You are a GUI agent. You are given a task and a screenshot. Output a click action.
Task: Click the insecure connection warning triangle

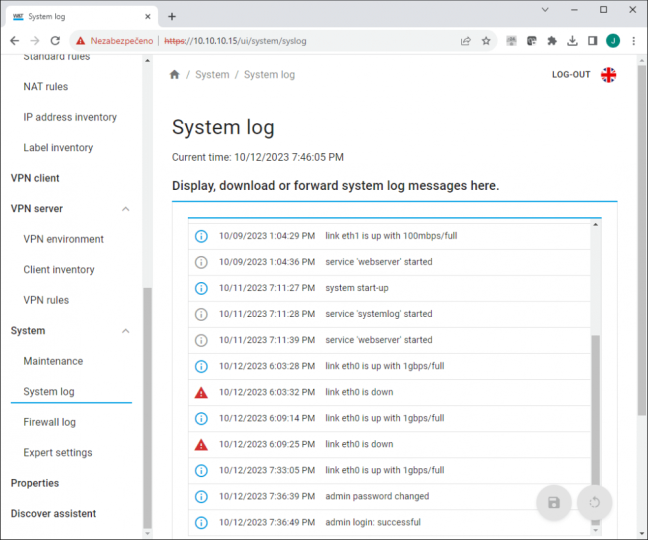tap(80, 40)
